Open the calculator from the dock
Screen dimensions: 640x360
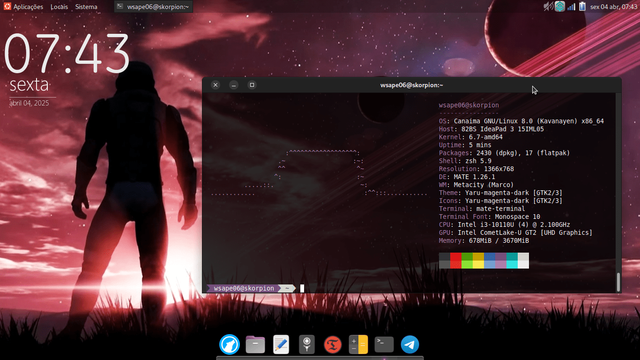pyautogui.click(x=358, y=344)
